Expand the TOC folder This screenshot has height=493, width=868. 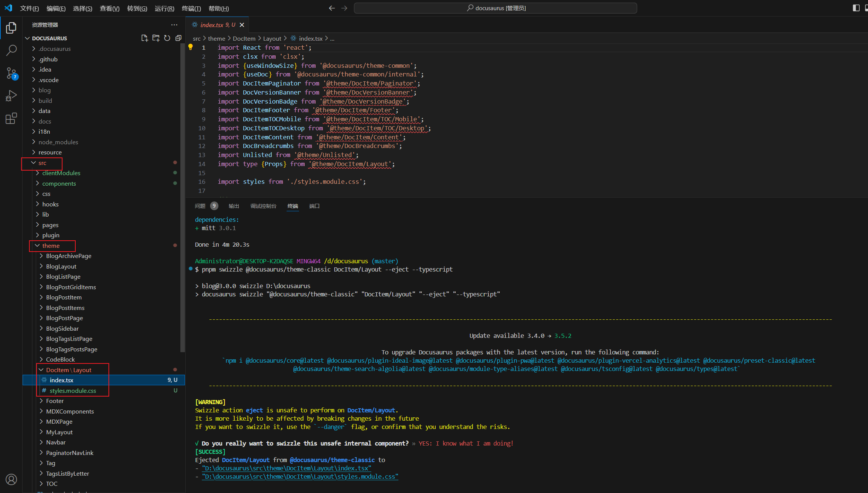[x=52, y=484]
